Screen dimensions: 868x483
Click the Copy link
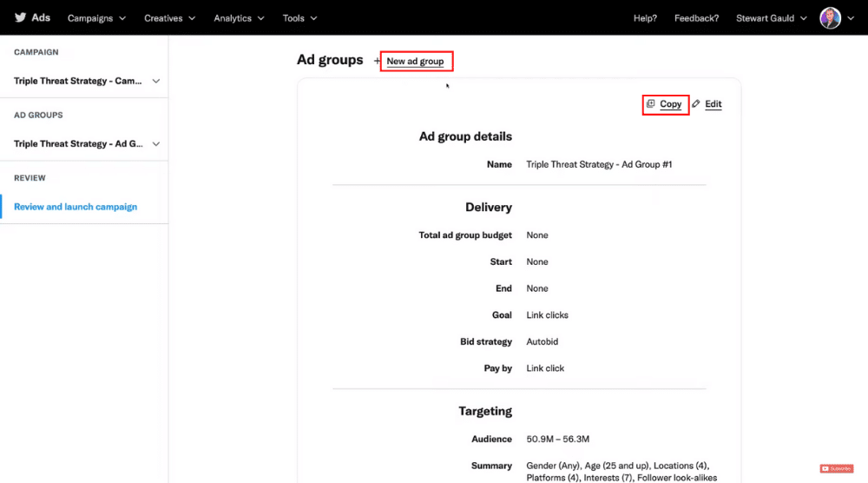(670, 104)
